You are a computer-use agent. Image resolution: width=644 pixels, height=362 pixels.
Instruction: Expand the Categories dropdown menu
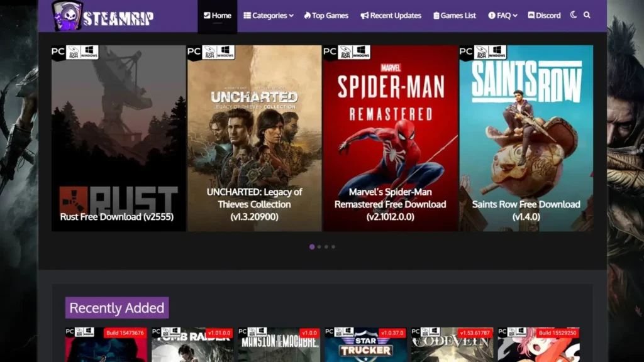(269, 15)
